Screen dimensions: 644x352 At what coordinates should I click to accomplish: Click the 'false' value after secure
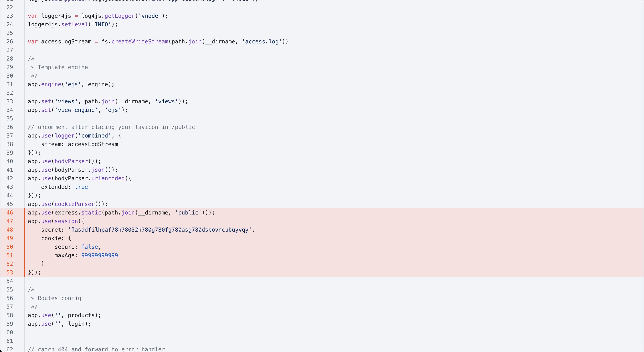point(90,247)
